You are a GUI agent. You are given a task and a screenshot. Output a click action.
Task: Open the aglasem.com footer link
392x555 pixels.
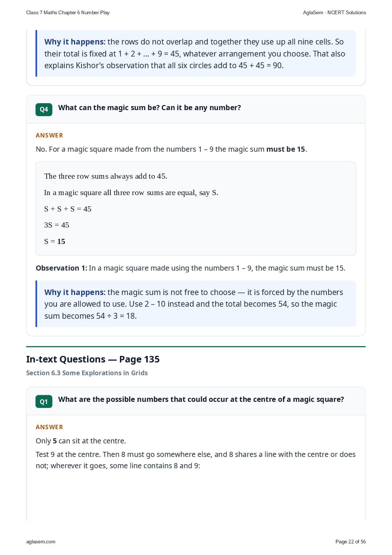coord(41,542)
